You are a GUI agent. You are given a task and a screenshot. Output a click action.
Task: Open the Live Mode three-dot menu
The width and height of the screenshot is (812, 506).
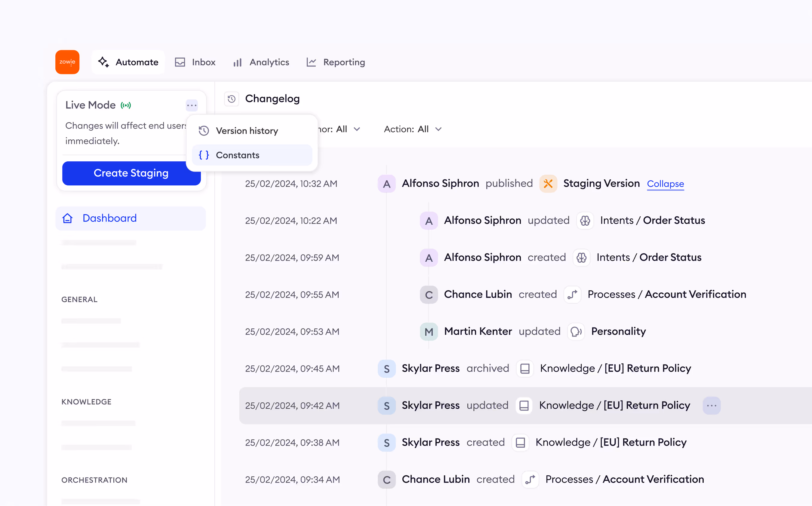pos(192,105)
